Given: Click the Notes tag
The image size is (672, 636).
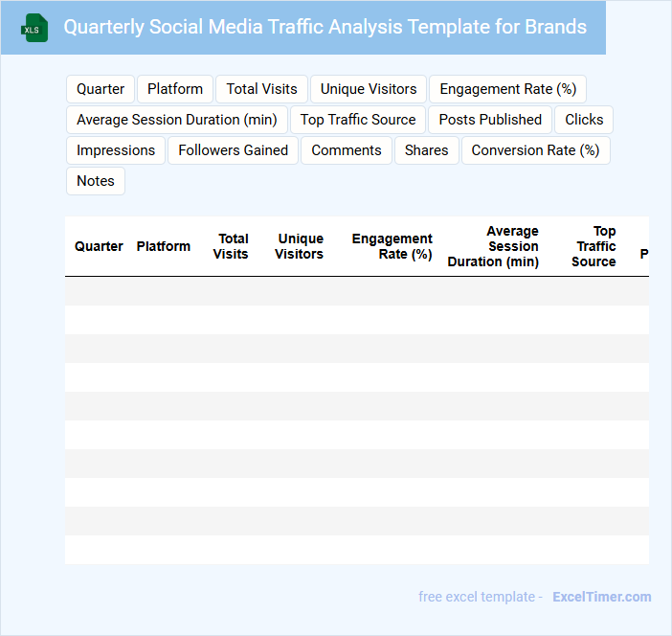Looking at the screenshot, I should [96, 181].
